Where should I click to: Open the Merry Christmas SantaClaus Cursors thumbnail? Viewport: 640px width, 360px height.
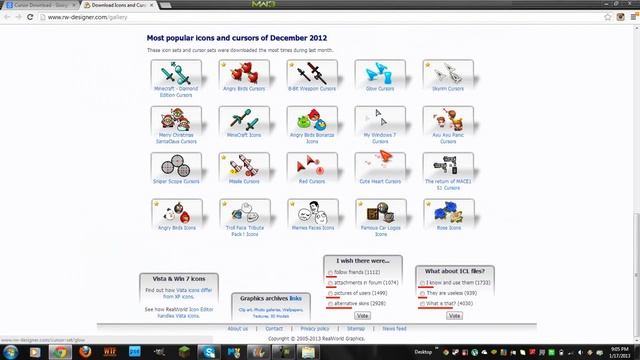(x=176, y=120)
